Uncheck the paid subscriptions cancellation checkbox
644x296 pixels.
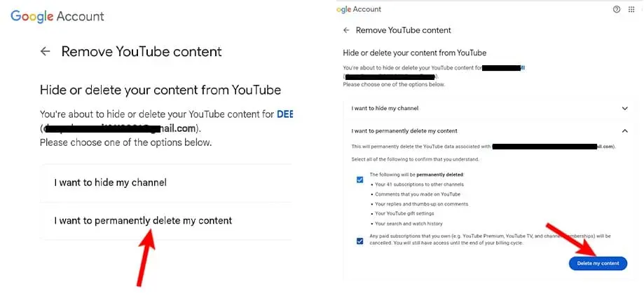359,241
